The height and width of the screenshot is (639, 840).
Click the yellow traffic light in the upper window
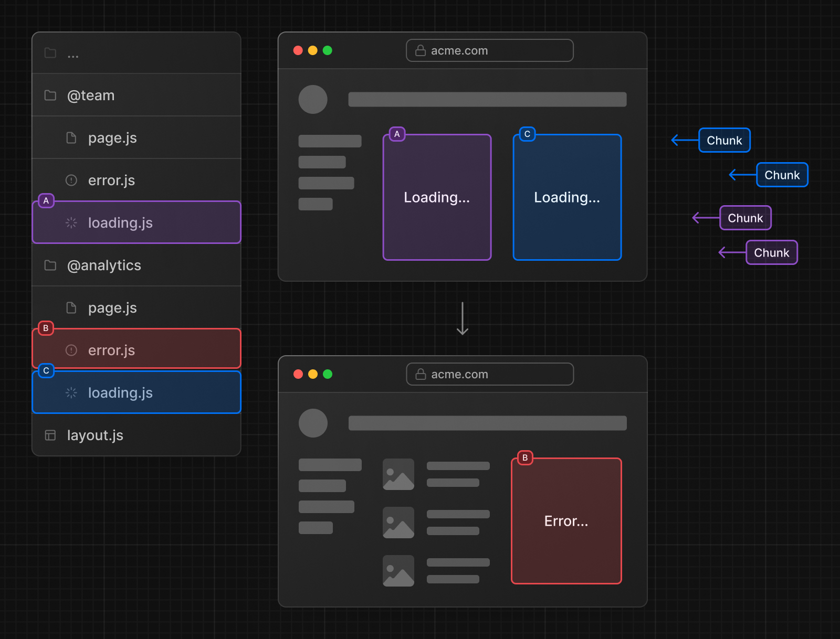313,50
